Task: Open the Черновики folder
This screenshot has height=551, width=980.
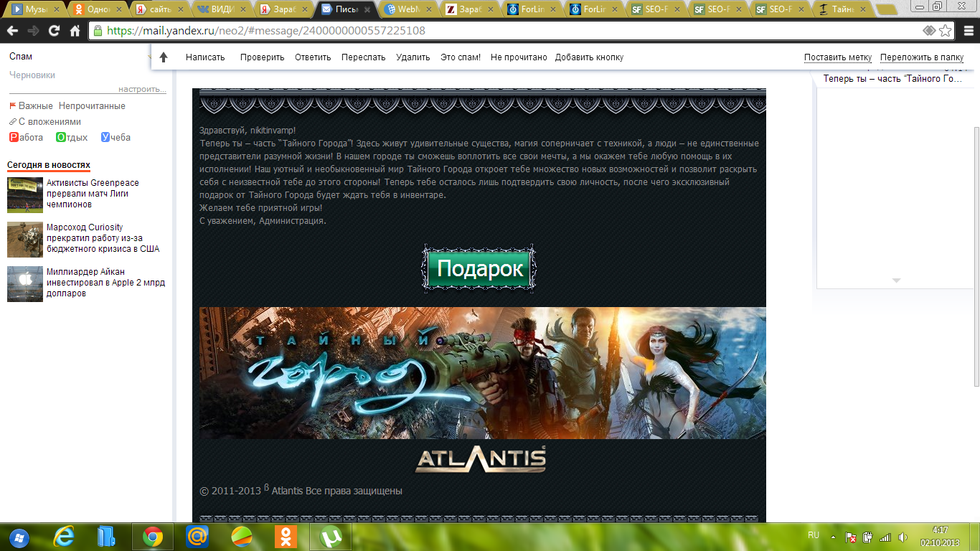Action: click(32, 75)
